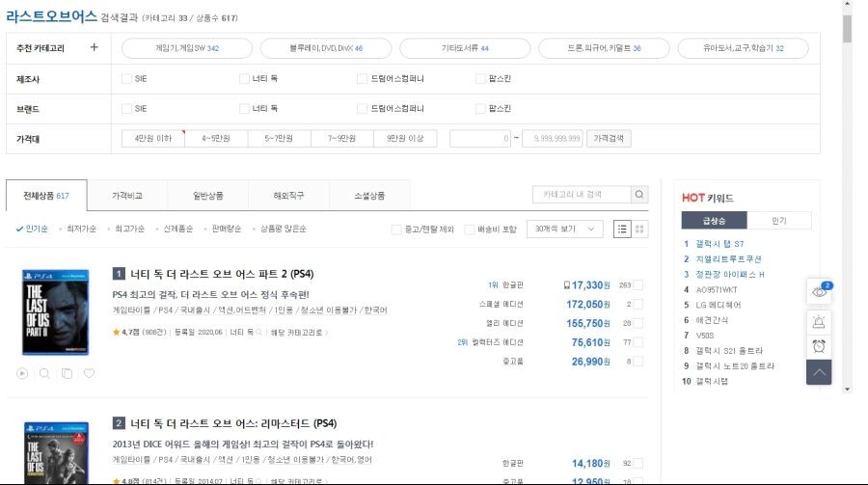Filter price range 9만원 이상
Viewport: 868px width, 485px height.
coord(405,139)
